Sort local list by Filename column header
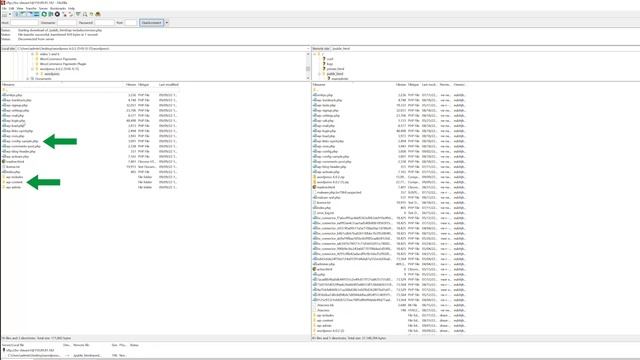The height and width of the screenshot is (360, 640). coord(8,84)
